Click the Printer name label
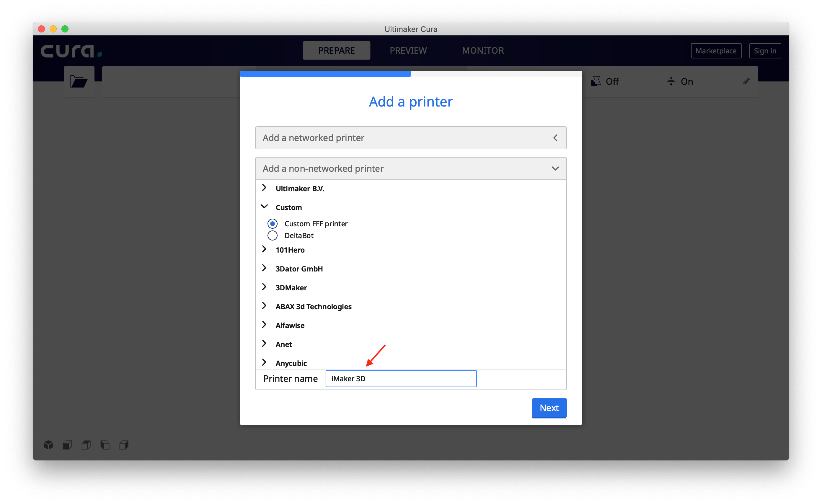The image size is (822, 504). [290, 379]
